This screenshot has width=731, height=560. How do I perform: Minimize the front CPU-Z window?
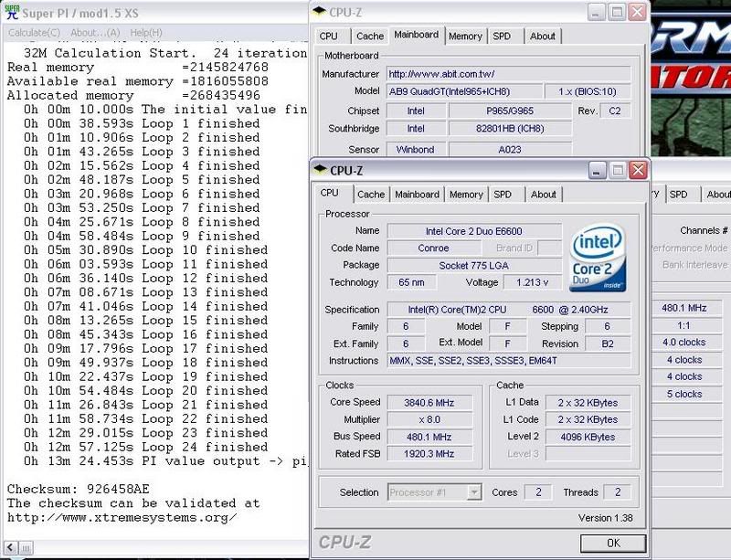click(598, 170)
